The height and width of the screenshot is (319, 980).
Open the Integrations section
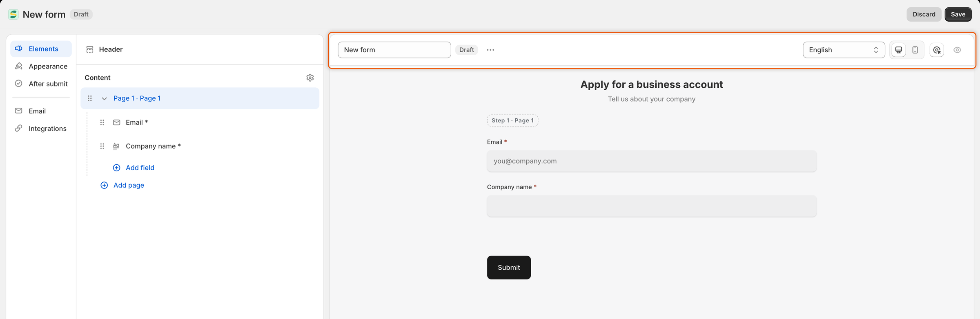point(41,128)
